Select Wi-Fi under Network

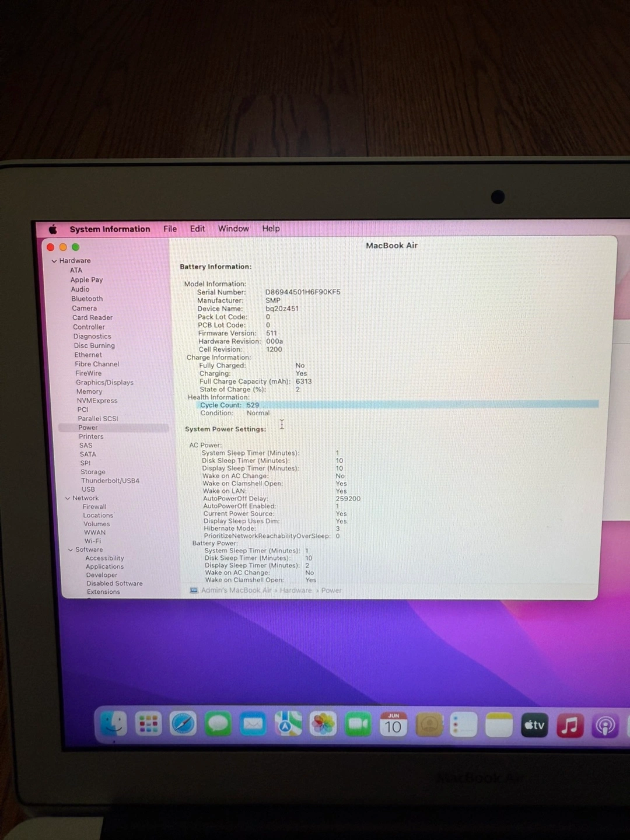(93, 541)
